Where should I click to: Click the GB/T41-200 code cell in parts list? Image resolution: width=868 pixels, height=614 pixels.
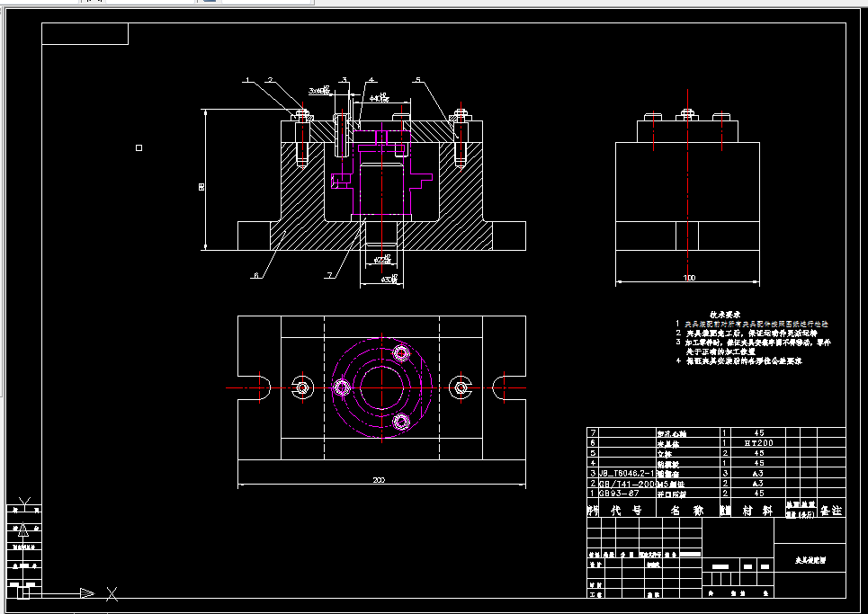point(627,483)
